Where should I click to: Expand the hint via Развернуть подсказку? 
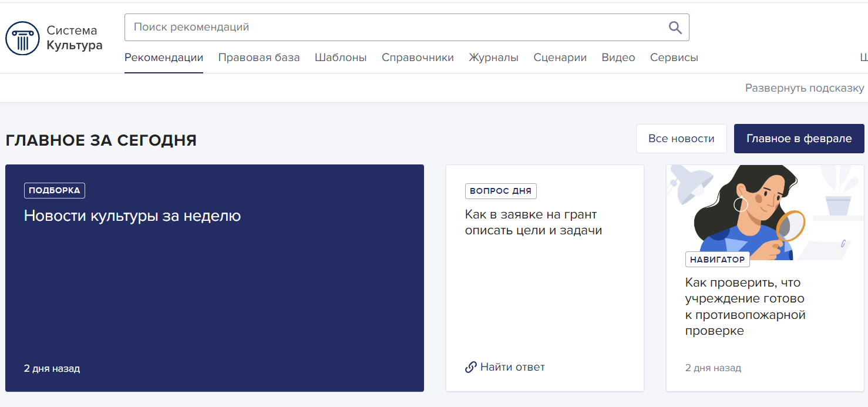point(804,88)
